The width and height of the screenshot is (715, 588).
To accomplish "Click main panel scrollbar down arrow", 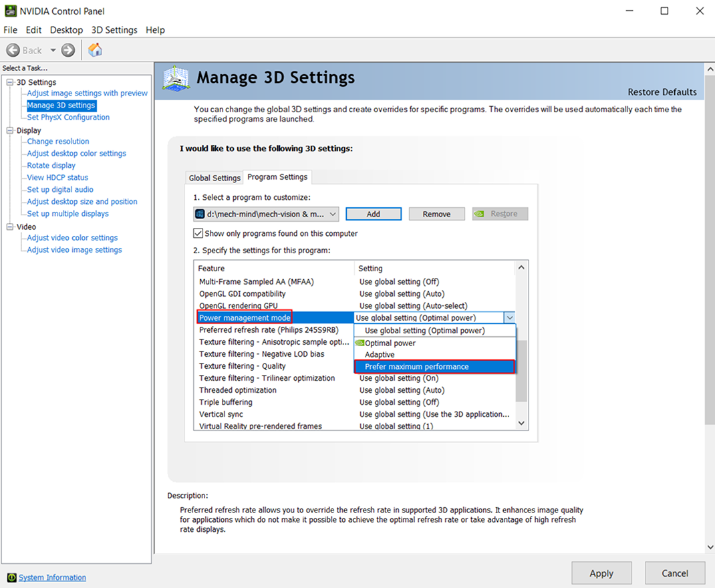I will [x=710, y=547].
